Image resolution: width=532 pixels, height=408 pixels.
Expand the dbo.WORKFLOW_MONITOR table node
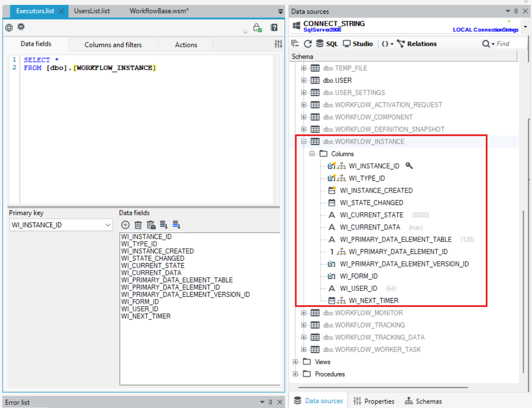(x=304, y=313)
